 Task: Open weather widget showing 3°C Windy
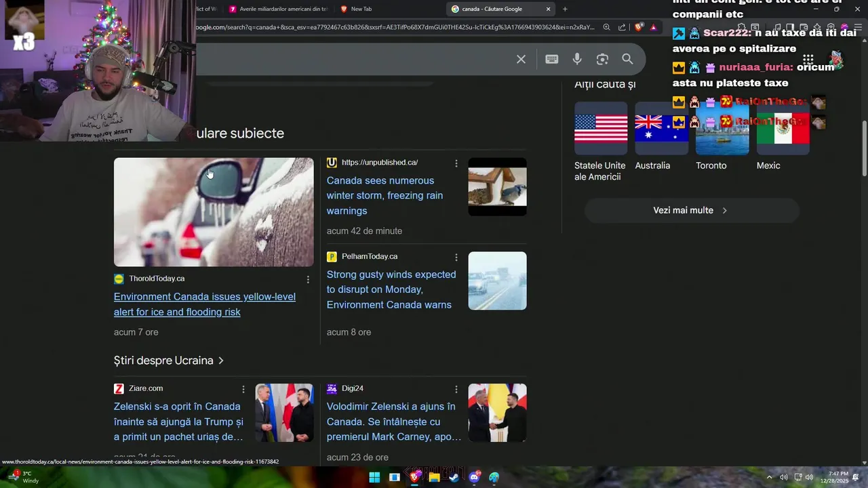click(24, 477)
